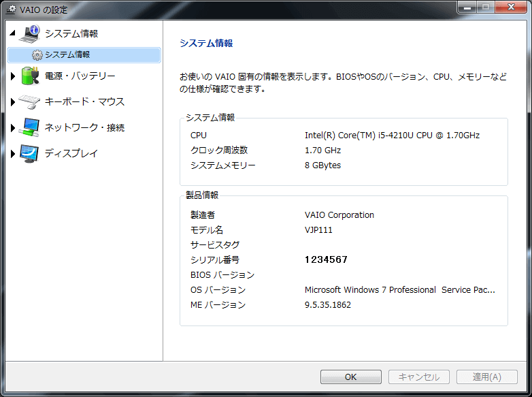Expand the 電源・バッテリー category arrow
This screenshot has width=532, height=397.
coord(13,76)
